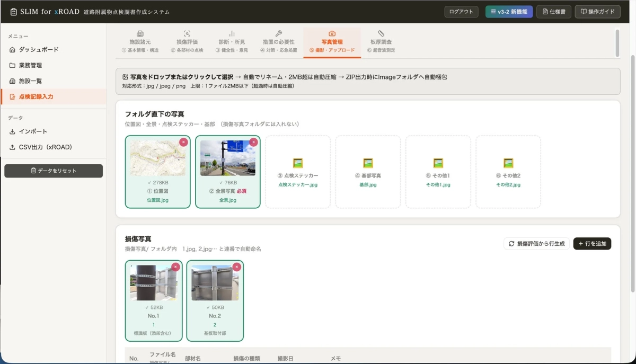Viewport: 636px width, 364px height.
Task: Click the tab bar scrollbar thumb
Action: (x=617, y=42)
